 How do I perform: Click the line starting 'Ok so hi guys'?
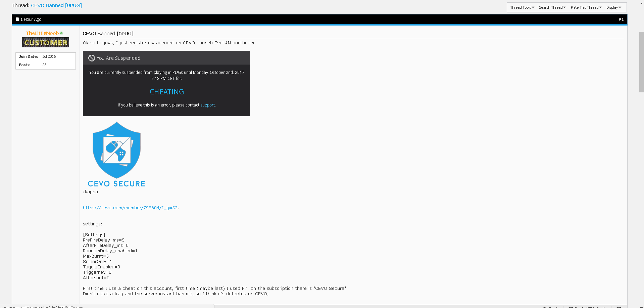tap(169, 43)
